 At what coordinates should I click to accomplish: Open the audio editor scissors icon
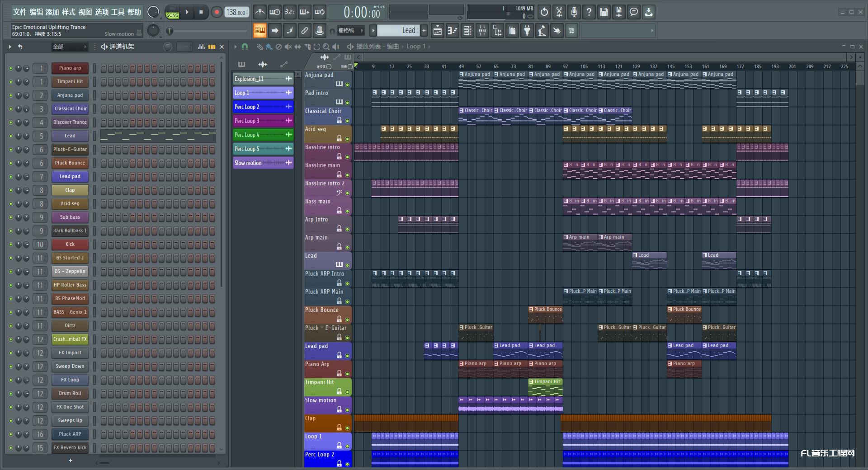(559, 12)
